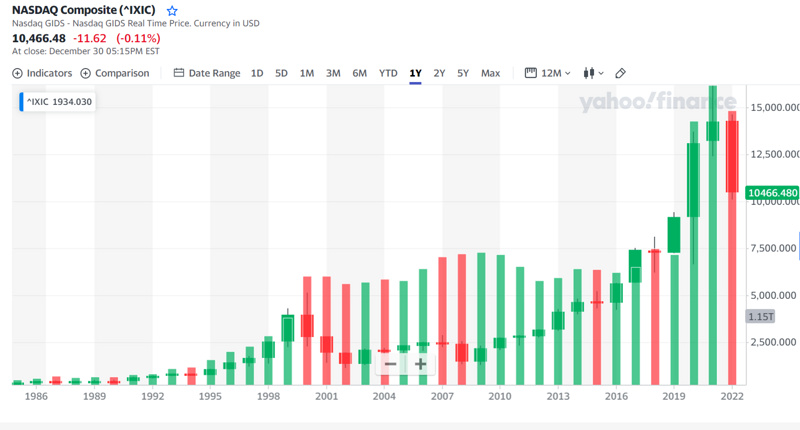Select the 1D time range
800x430 pixels.
pyautogui.click(x=257, y=73)
